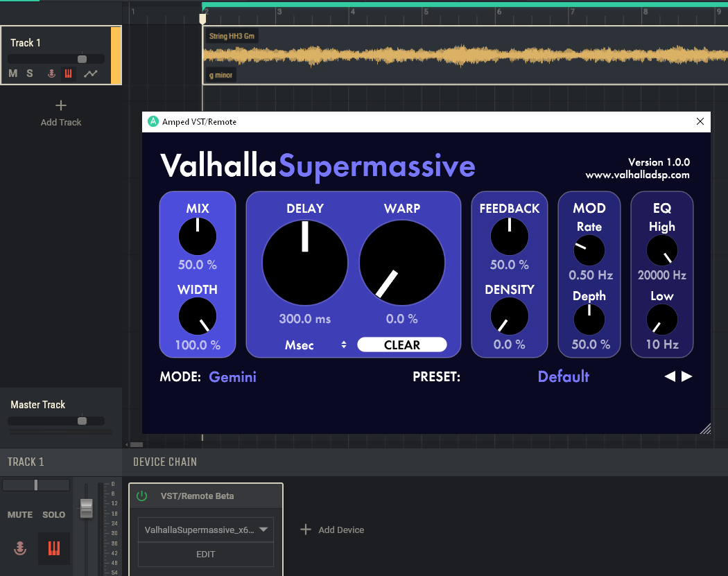Turn the MIX knob in ValhallaSupermassive

click(x=197, y=236)
